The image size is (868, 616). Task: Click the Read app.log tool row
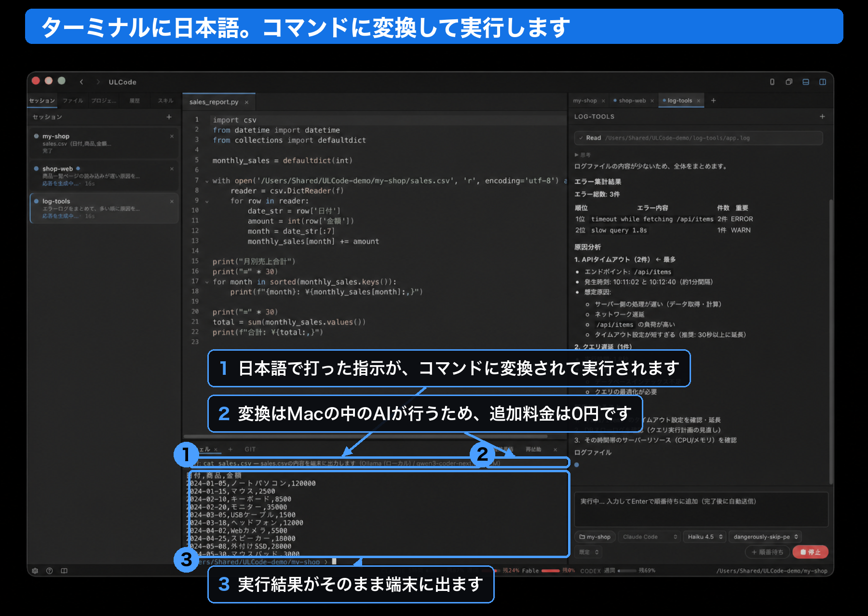(x=698, y=138)
